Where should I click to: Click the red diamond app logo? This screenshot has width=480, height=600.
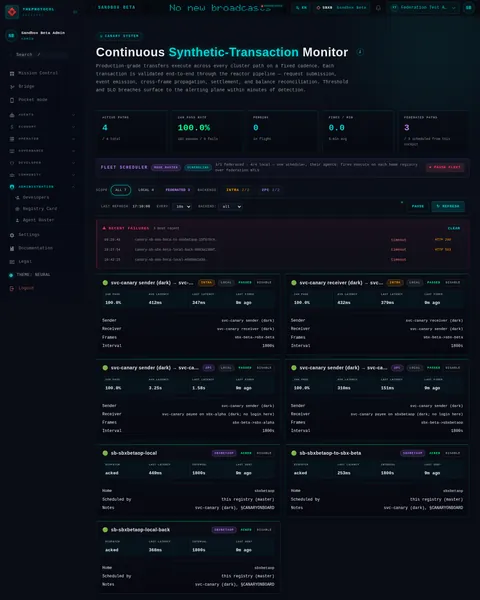[x=12, y=11]
